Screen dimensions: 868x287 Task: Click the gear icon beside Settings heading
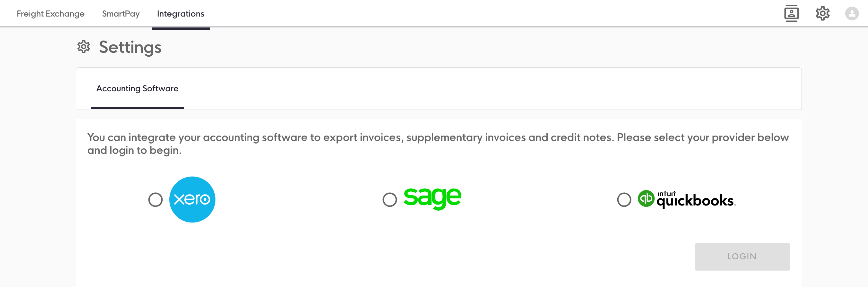[84, 47]
